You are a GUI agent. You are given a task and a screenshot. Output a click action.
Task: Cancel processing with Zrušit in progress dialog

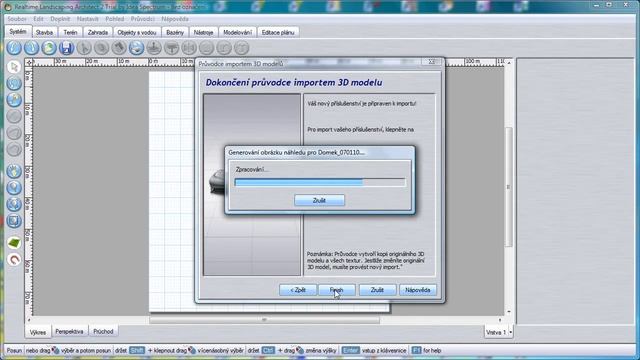pyautogui.click(x=319, y=200)
